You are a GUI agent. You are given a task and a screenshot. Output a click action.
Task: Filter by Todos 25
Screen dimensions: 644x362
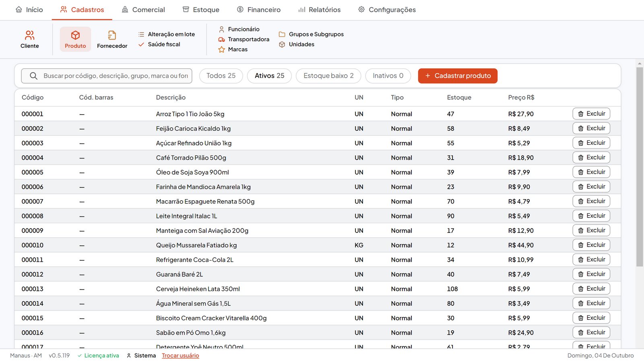pos(221,76)
